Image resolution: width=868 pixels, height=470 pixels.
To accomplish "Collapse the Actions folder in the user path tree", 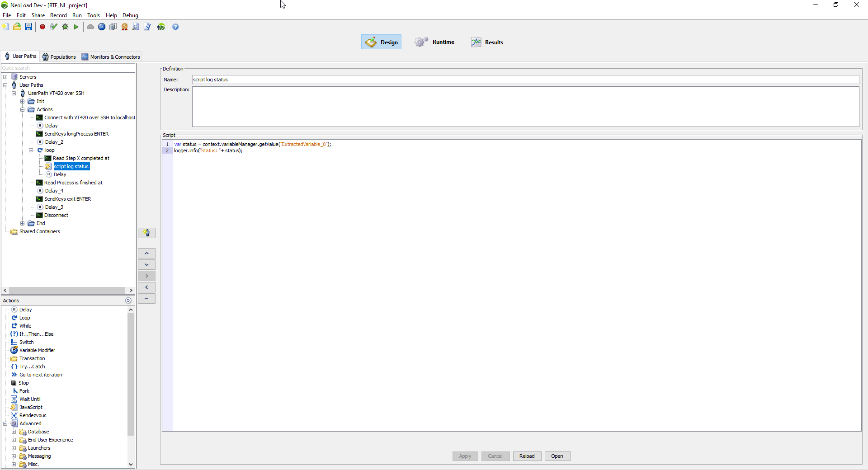I will coord(23,109).
